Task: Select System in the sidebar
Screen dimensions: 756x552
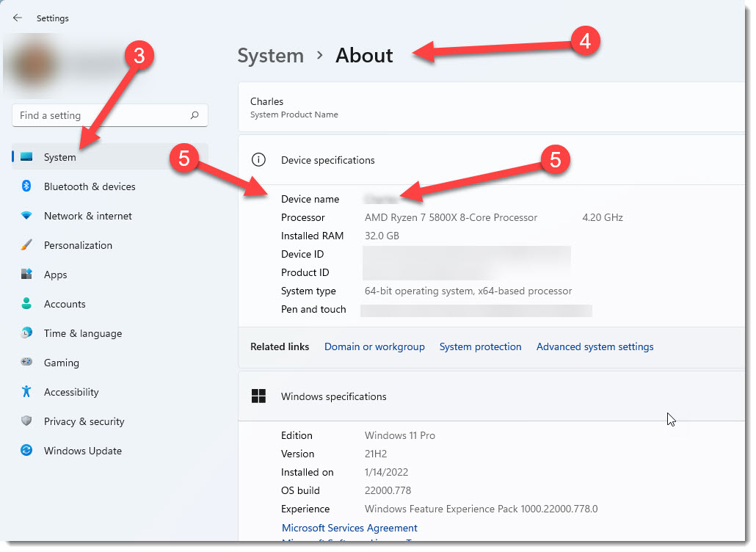Action: click(59, 157)
